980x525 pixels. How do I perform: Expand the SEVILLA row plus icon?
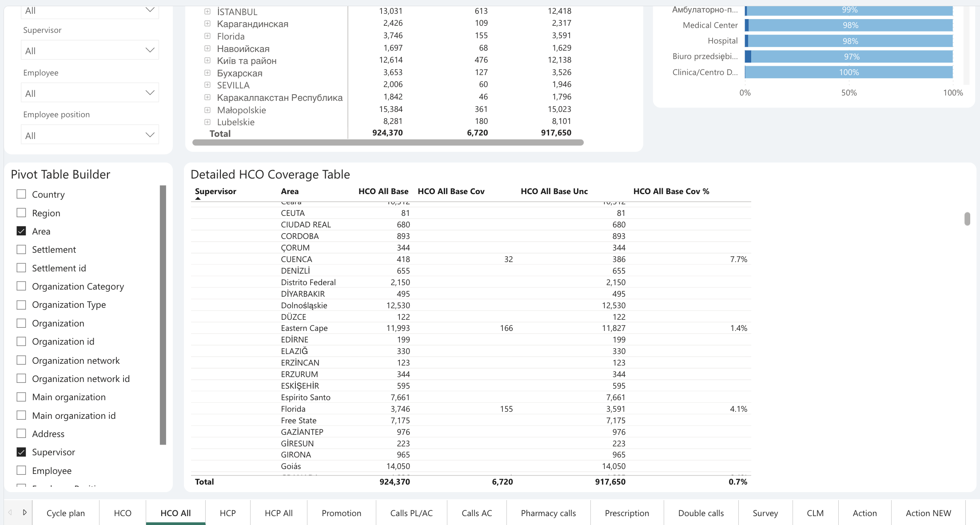tap(207, 85)
